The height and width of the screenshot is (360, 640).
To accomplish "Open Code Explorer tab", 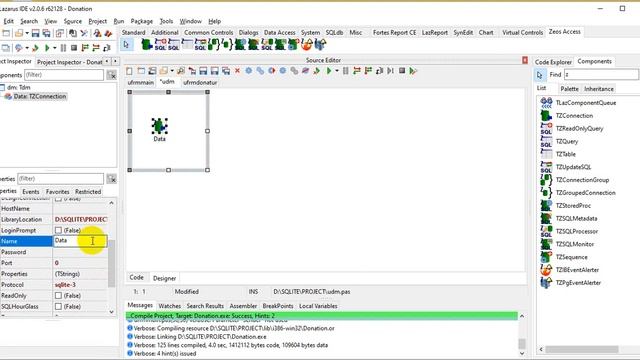I will [553, 62].
